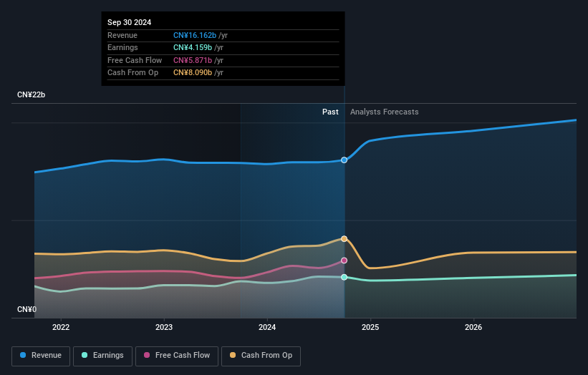Click the CN¥5.871b free cash flow value
The height and width of the screenshot is (375, 588).
point(193,60)
